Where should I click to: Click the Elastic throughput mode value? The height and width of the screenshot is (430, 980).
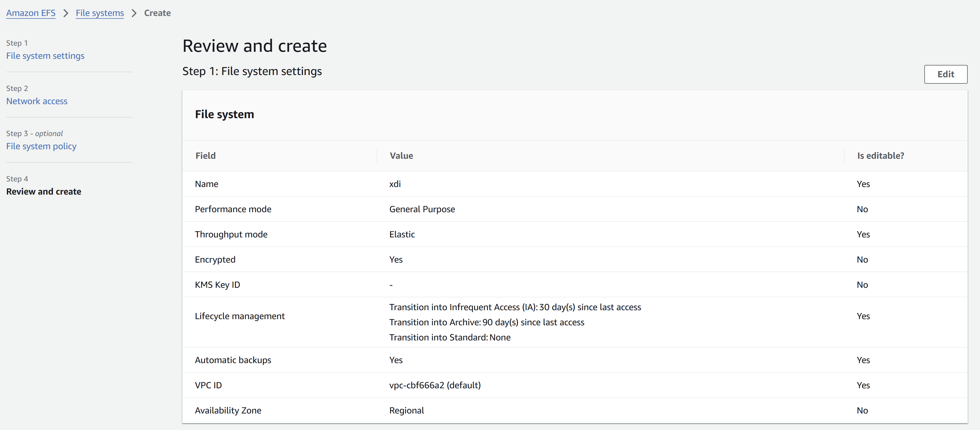[402, 234]
